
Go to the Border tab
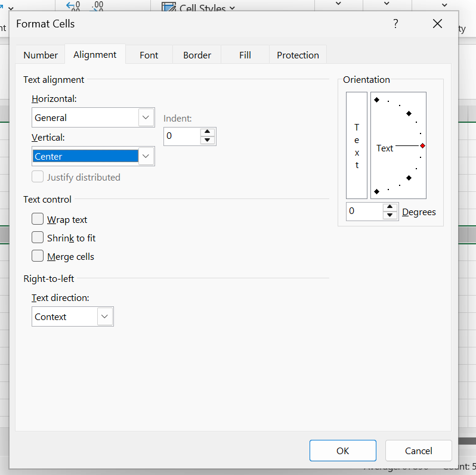(197, 55)
